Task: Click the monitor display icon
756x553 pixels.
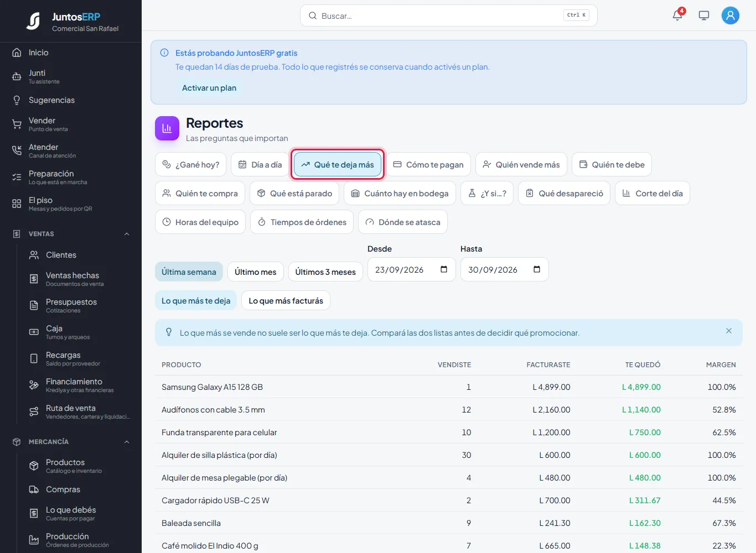Action: pos(704,15)
